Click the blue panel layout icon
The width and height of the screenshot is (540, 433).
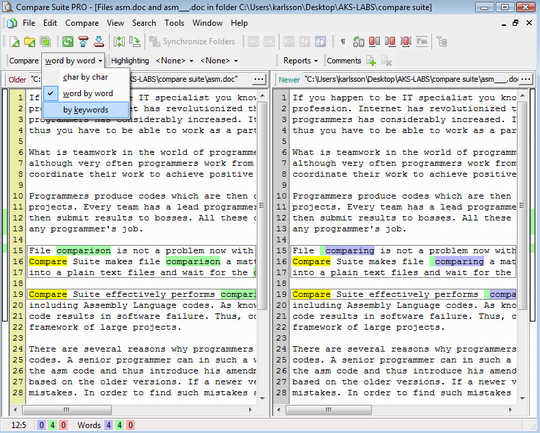tap(320, 42)
